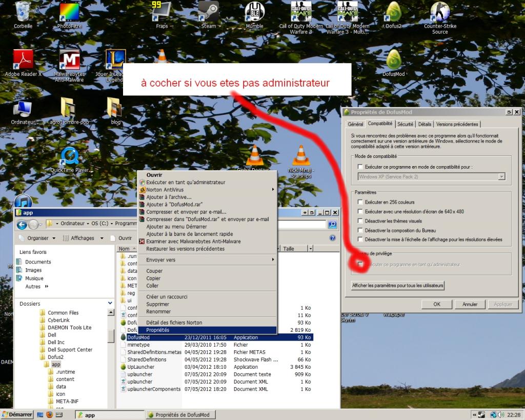Select the UpLauncher Application file row

(x=216, y=367)
